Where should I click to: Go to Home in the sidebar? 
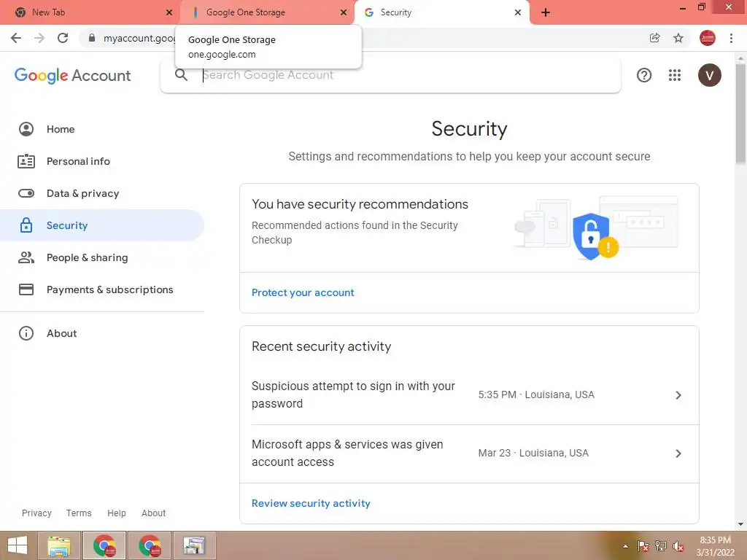(x=61, y=129)
